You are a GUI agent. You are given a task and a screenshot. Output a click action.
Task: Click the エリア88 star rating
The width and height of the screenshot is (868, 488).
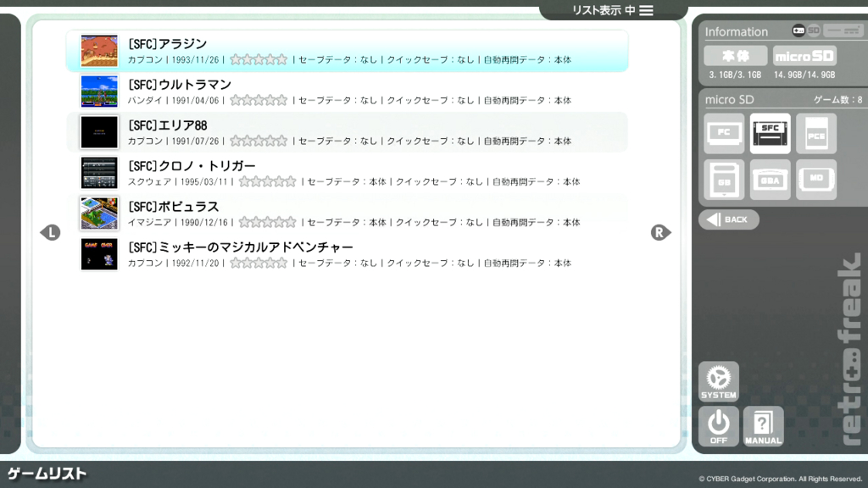point(259,141)
